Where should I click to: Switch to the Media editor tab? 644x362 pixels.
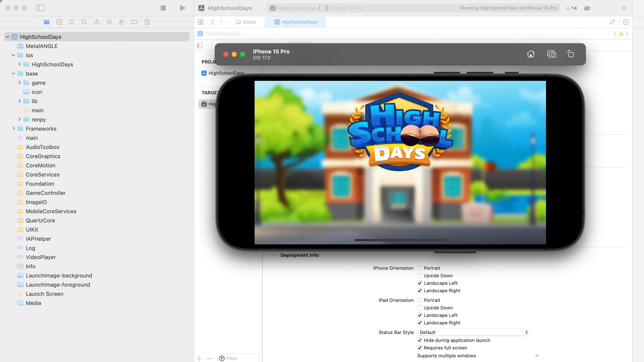246,22
